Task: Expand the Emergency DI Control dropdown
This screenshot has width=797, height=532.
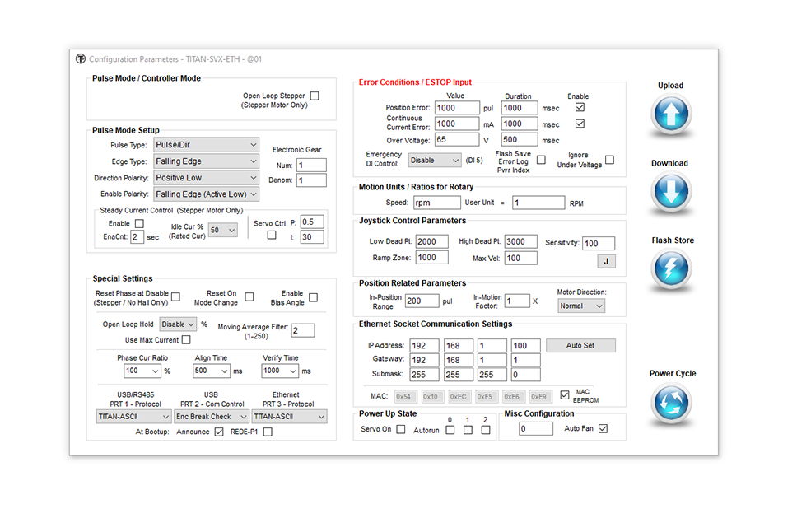Action: pos(435,161)
